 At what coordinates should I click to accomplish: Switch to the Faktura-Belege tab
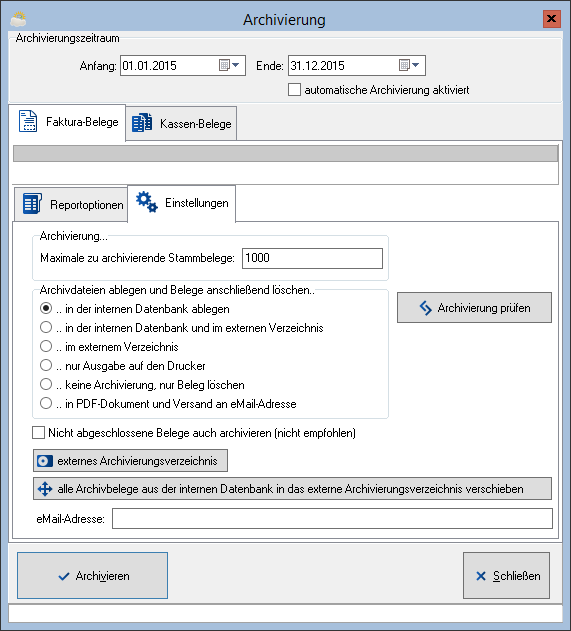coord(67,122)
